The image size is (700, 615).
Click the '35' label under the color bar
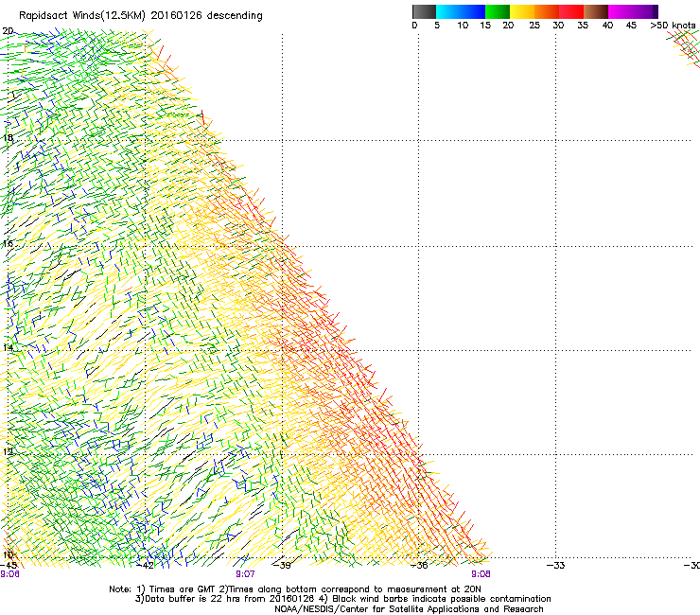[x=583, y=26]
